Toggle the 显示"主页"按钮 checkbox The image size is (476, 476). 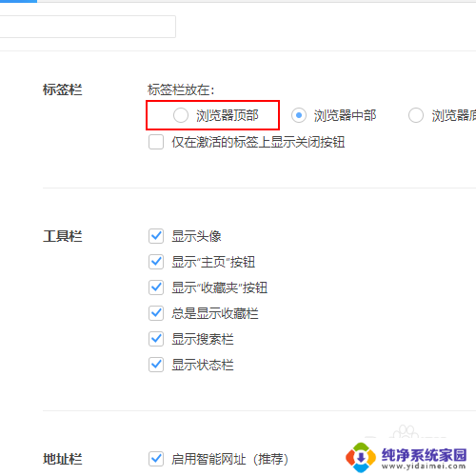(156, 262)
